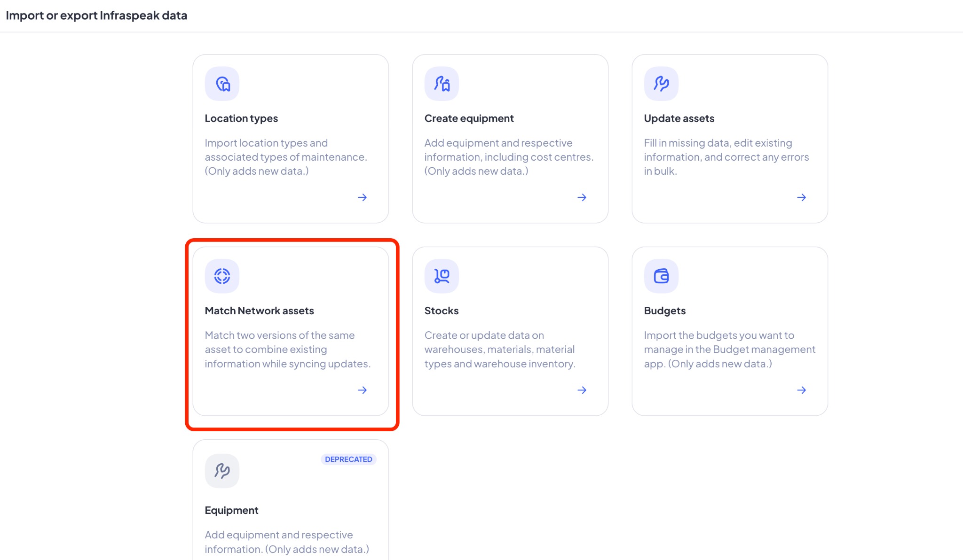Click the Location types map pin icon

(x=222, y=84)
